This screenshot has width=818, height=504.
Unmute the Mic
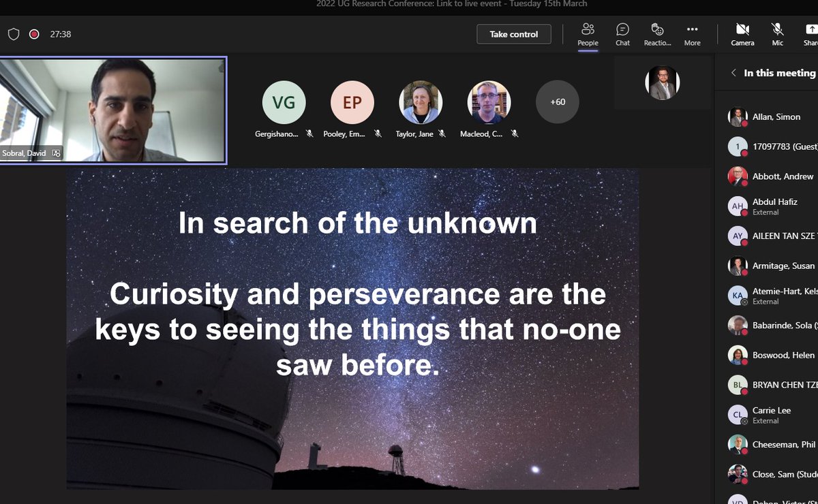tap(777, 34)
